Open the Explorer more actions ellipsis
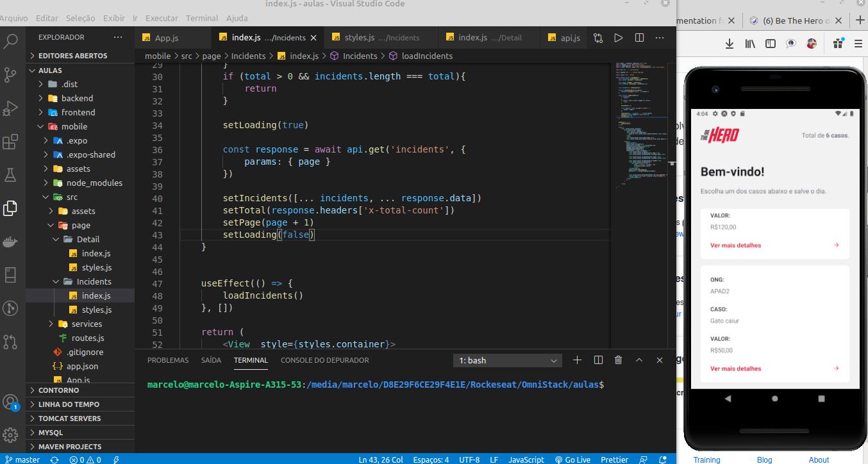 (x=117, y=37)
